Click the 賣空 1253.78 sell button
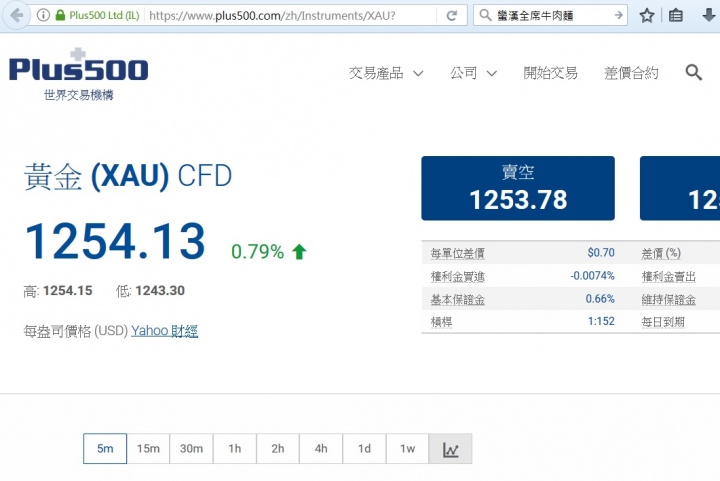This screenshot has height=481, width=720. click(x=518, y=188)
